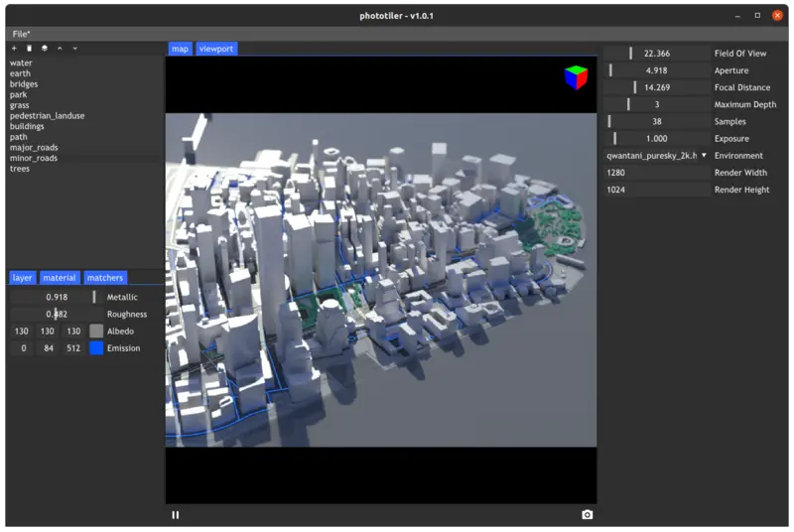794x532 pixels.
Task: Click the gray Albedo color swatch
Action: click(96, 332)
